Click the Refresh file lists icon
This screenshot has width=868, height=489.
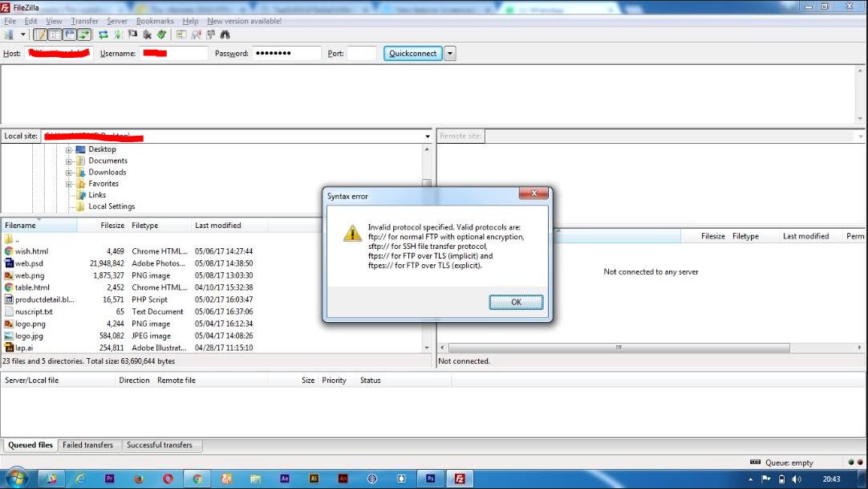pos(103,35)
